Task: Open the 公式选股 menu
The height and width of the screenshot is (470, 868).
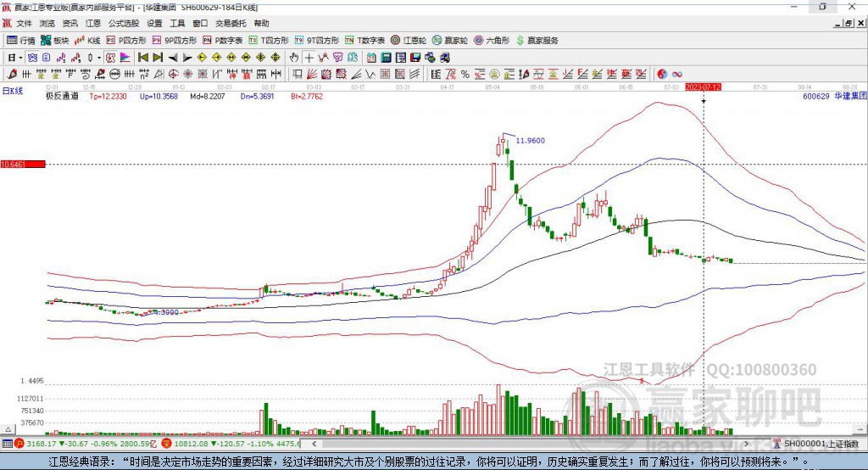Action: click(124, 23)
